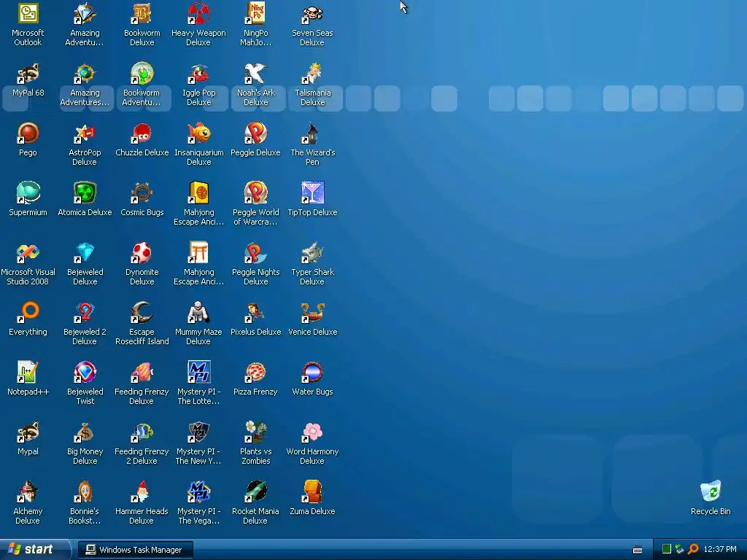The image size is (747, 560).
Task: Select the Heavy Weapon Deluxe icon
Action: (x=198, y=14)
